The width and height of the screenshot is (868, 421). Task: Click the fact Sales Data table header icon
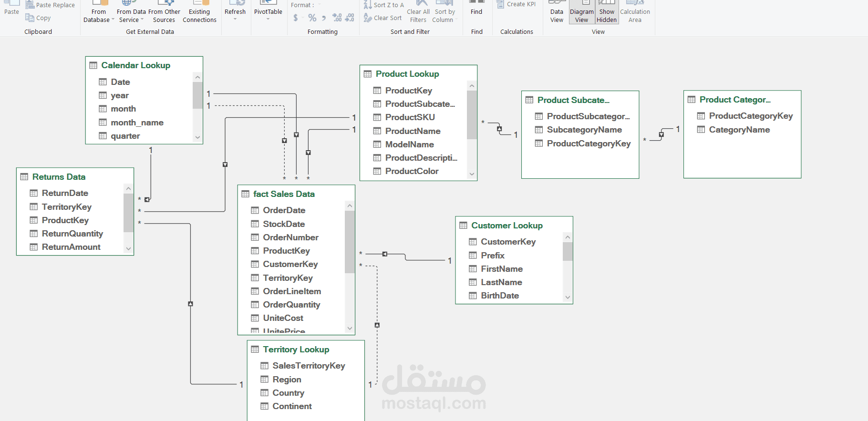point(246,194)
